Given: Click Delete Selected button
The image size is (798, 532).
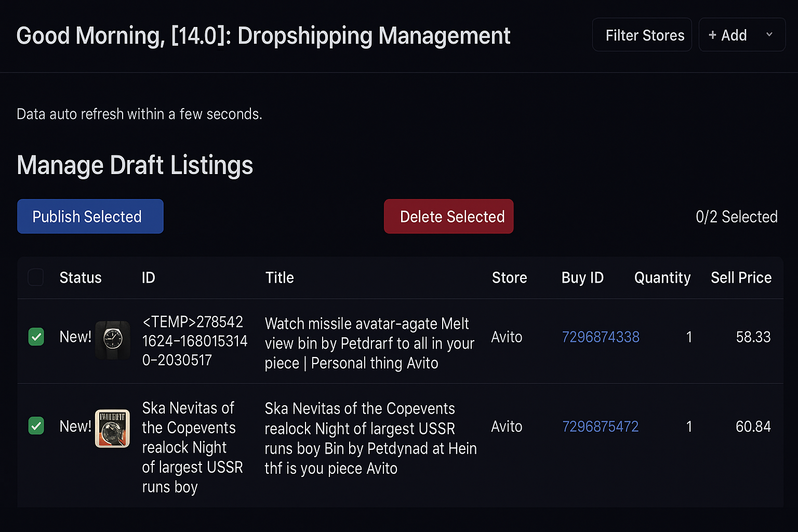Looking at the screenshot, I should coord(449,217).
